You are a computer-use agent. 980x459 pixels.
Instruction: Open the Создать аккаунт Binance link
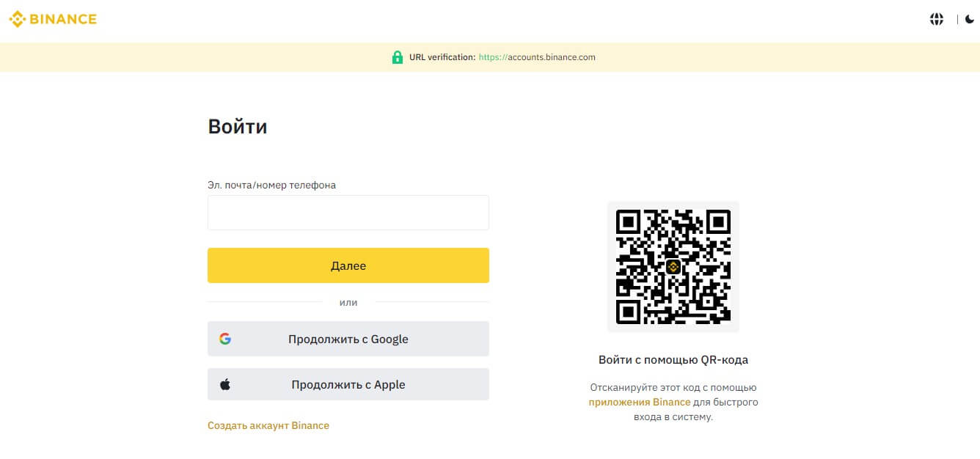[x=268, y=425]
